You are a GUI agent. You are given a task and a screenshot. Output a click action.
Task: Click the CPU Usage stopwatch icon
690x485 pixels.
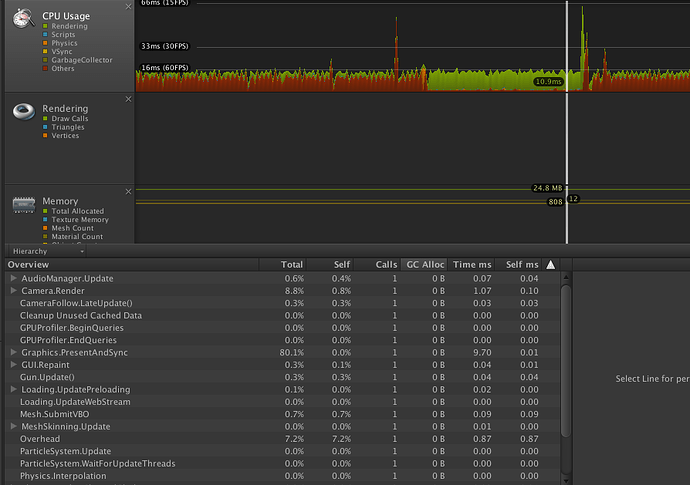[x=24, y=18]
